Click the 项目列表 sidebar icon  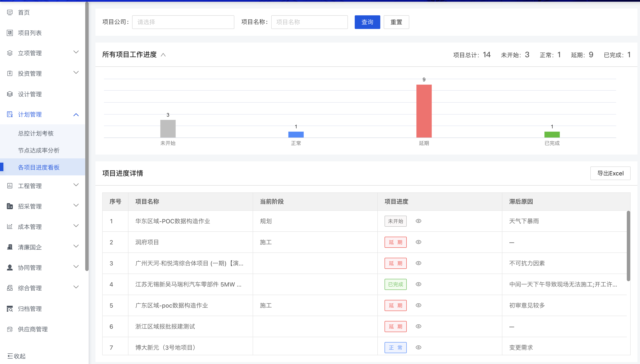coord(10,33)
